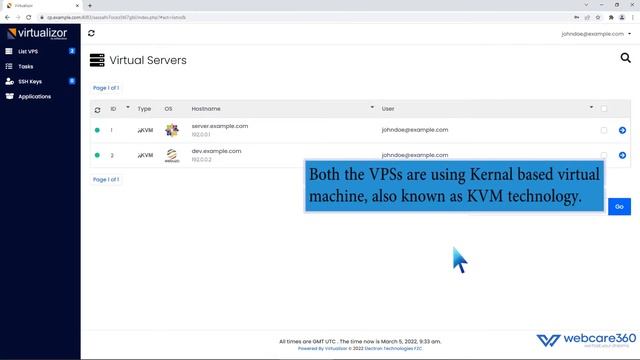Click the Virtual Servers heading icon
The width and height of the screenshot is (640, 360).
tap(97, 60)
